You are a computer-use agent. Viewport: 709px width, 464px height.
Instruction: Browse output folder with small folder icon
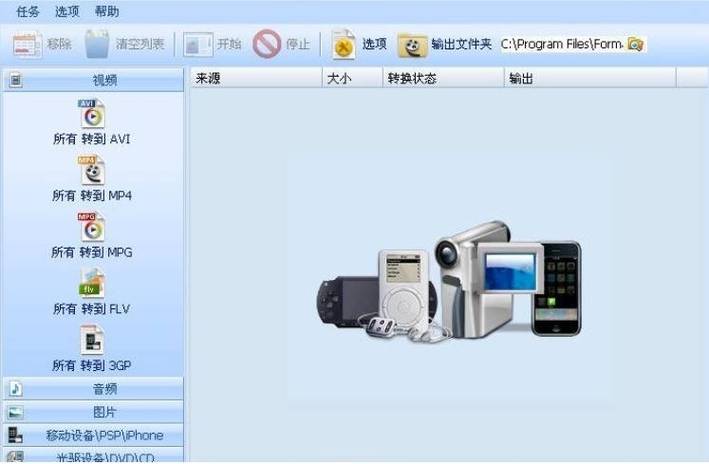(635, 44)
